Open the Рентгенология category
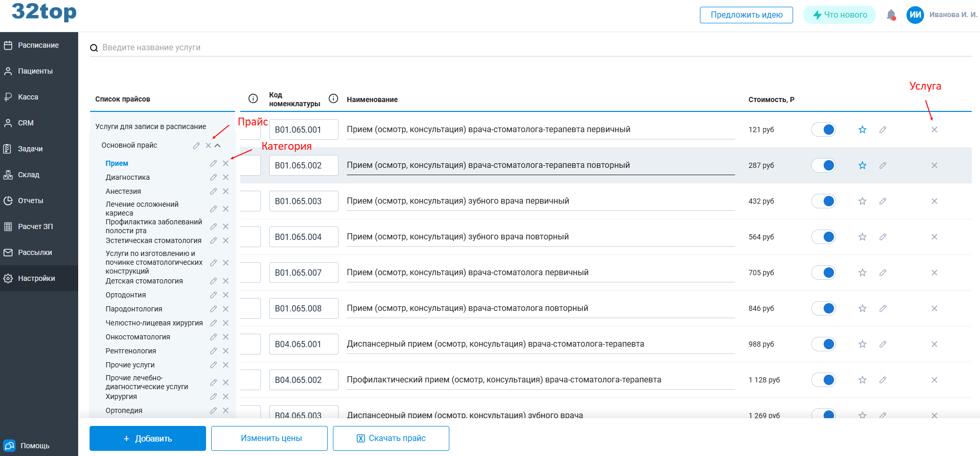The image size is (980, 456). [x=130, y=351]
